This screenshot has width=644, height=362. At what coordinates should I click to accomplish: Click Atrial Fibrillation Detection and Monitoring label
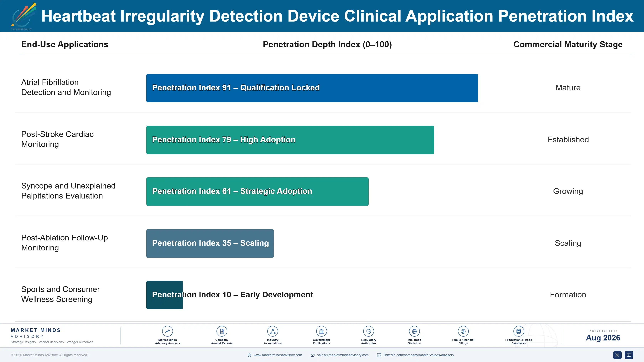pos(66,87)
